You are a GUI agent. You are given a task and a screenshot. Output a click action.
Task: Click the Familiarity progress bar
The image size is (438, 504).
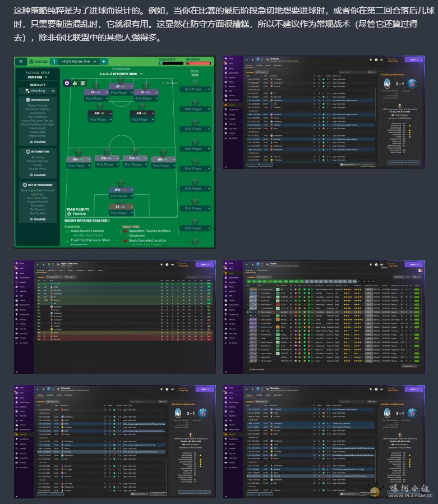[171, 63]
